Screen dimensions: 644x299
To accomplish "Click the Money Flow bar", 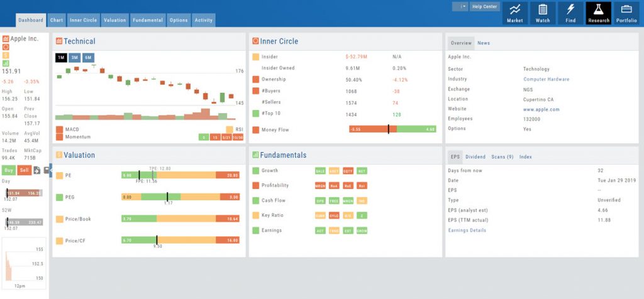I will click(x=392, y=129).
